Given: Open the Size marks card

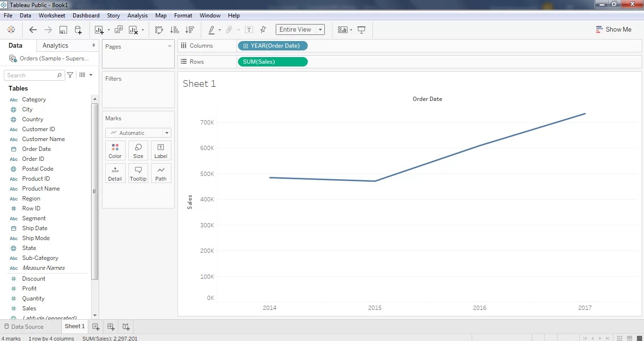Looking at the screenshot, I should point(138,151).
